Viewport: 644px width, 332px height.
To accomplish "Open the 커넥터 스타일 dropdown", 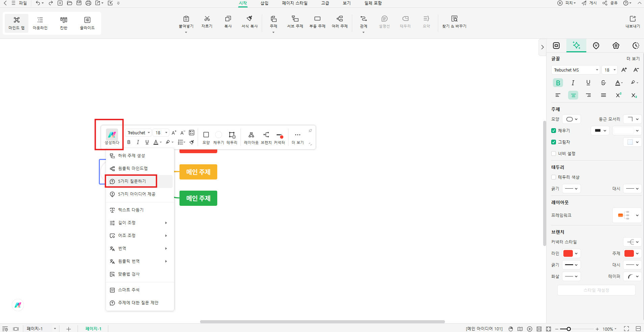I will click(x=632, y=242).
